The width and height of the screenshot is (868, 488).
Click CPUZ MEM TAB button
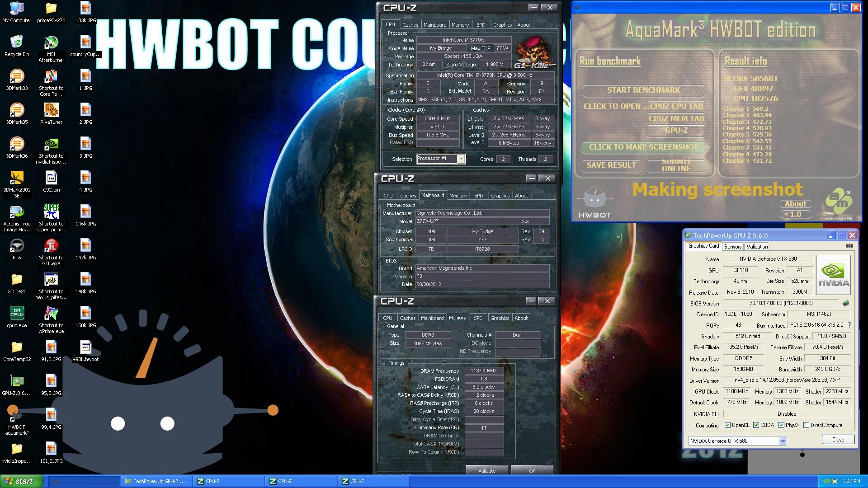(676, 118)
